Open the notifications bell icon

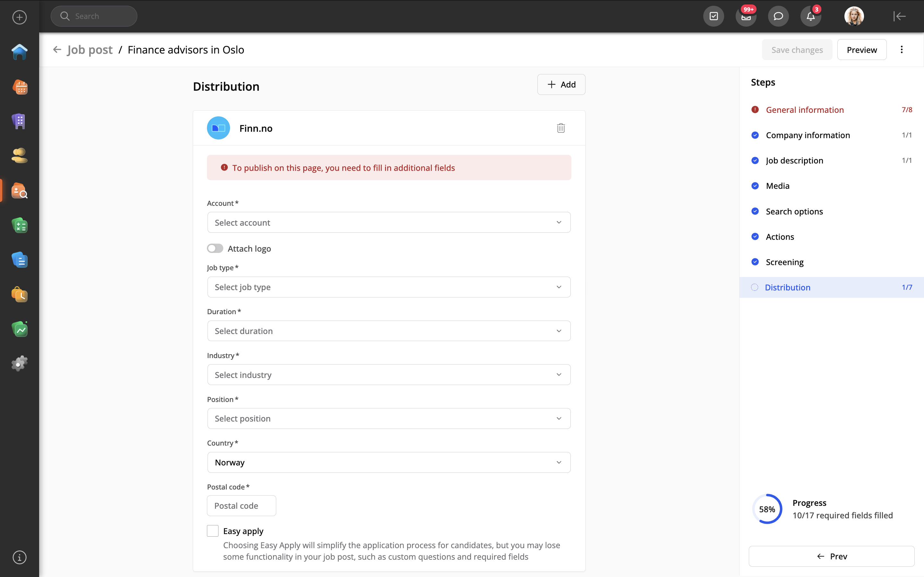[x=810, y=16]
